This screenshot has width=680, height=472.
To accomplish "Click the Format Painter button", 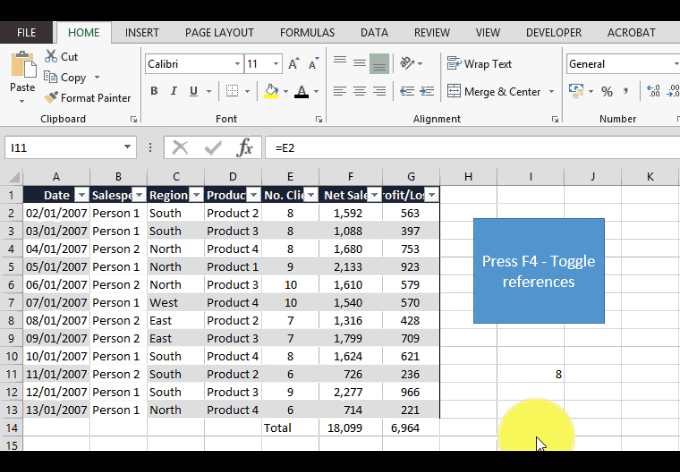I will (x=88, y=98).
